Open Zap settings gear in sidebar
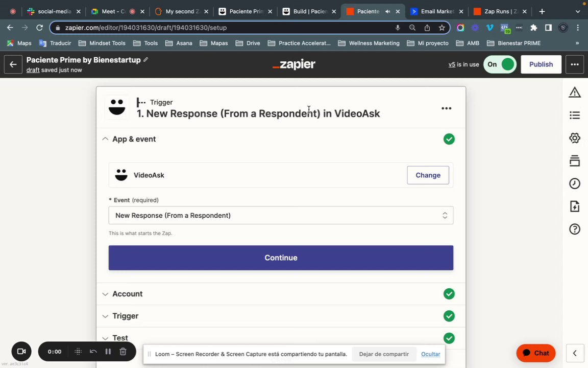The image size is (588, 368). click(575, 138)
